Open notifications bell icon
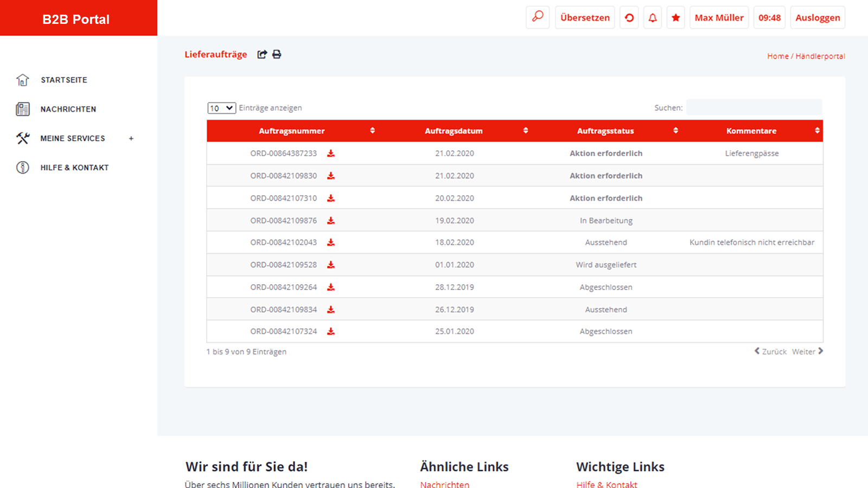Screen dimensions: 868x488 click(653, 18)
